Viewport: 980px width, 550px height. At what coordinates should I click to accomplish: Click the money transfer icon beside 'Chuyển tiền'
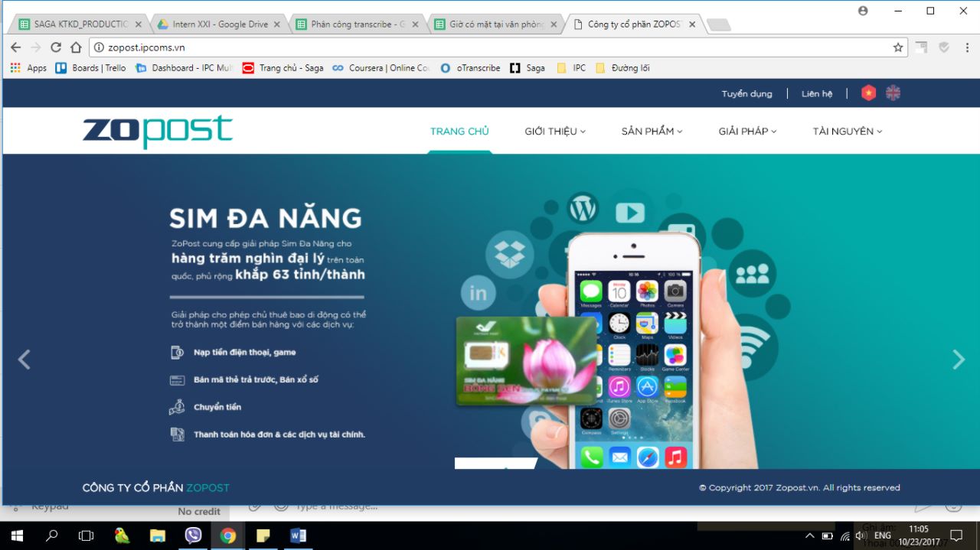click(x=177, y=407)
